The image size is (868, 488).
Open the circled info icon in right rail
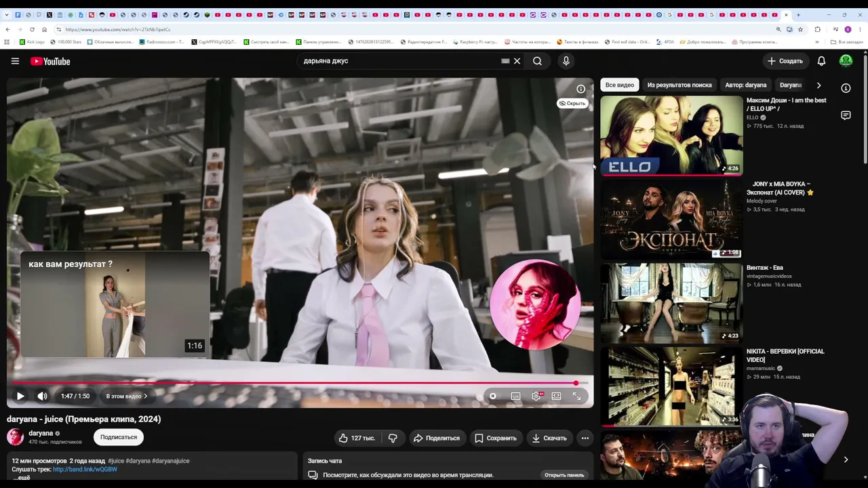tap(846, 88)
